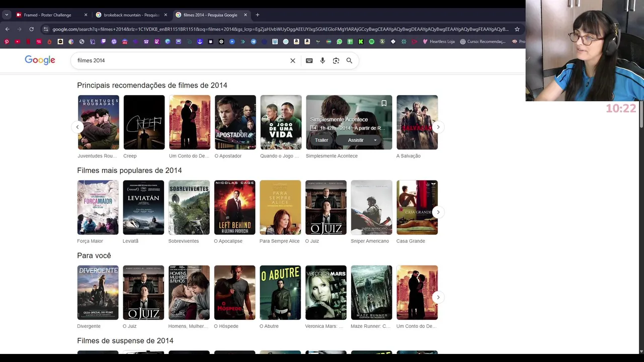
Task: Close the brokeback mountain tab
Action: [166, 15]
